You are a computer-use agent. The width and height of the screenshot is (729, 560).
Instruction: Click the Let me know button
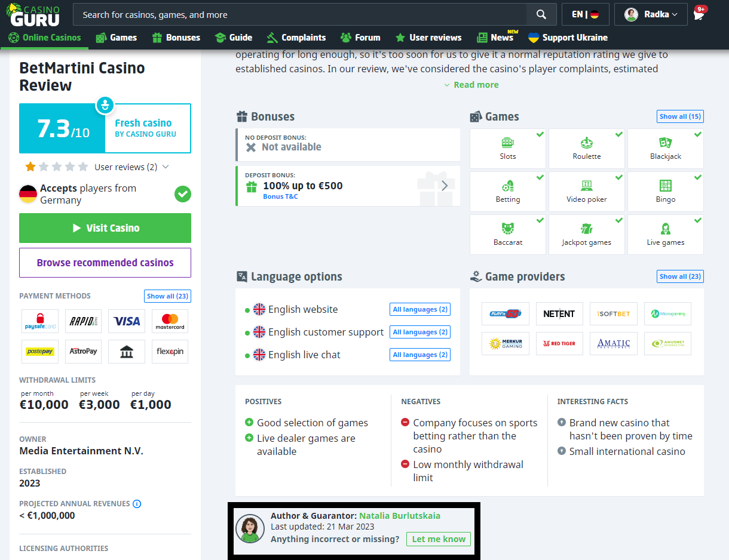[438, 539]
